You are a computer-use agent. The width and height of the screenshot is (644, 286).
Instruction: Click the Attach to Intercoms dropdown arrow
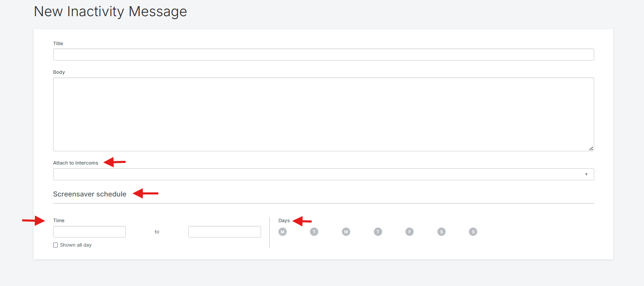(x=586, y=175)
